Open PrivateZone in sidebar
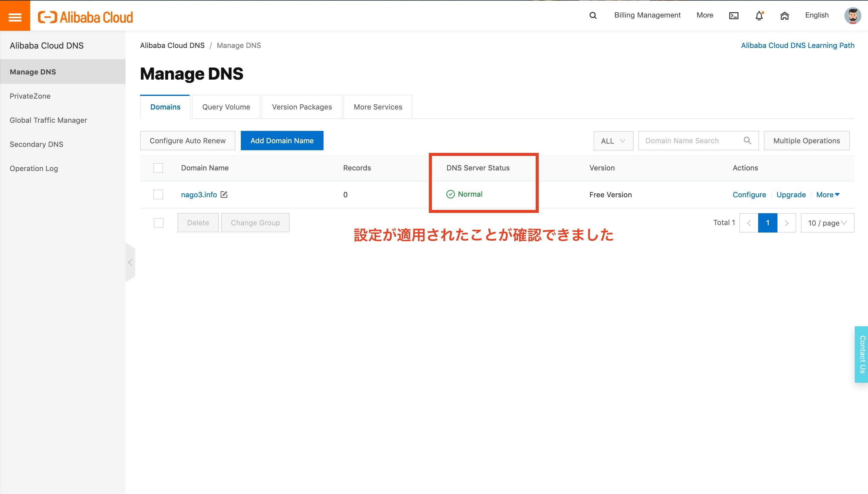Viewport: 868px width, 494px height. point(63,96)
